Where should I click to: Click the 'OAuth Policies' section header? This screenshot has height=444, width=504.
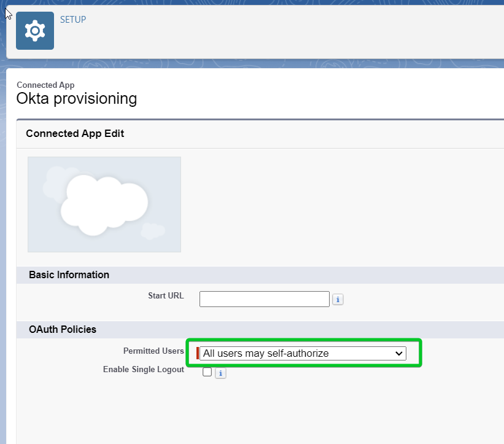63,330
